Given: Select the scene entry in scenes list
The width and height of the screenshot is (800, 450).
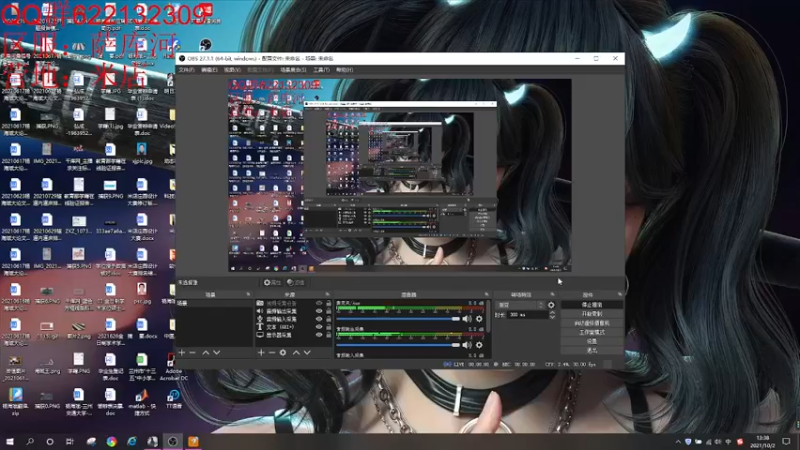Looking at the screenshot, I should click(x=214, y=303).
